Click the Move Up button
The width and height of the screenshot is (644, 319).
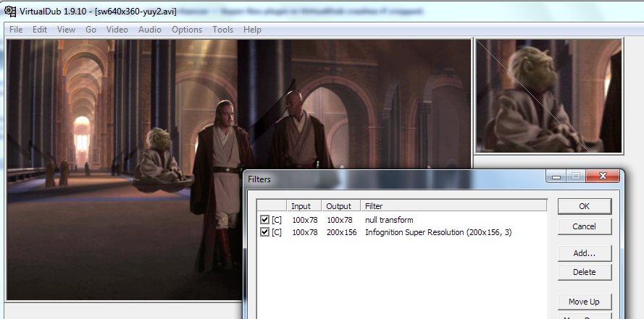[585, 302]
